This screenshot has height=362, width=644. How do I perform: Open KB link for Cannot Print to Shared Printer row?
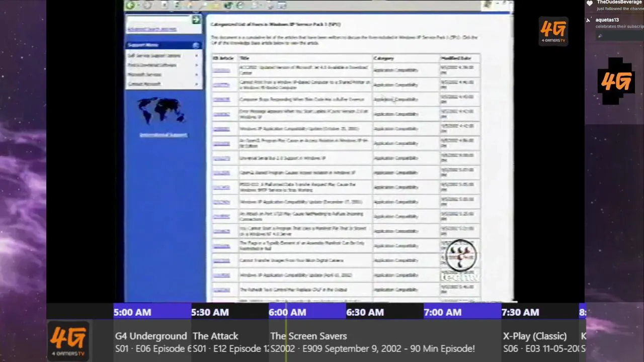[221, 85]
